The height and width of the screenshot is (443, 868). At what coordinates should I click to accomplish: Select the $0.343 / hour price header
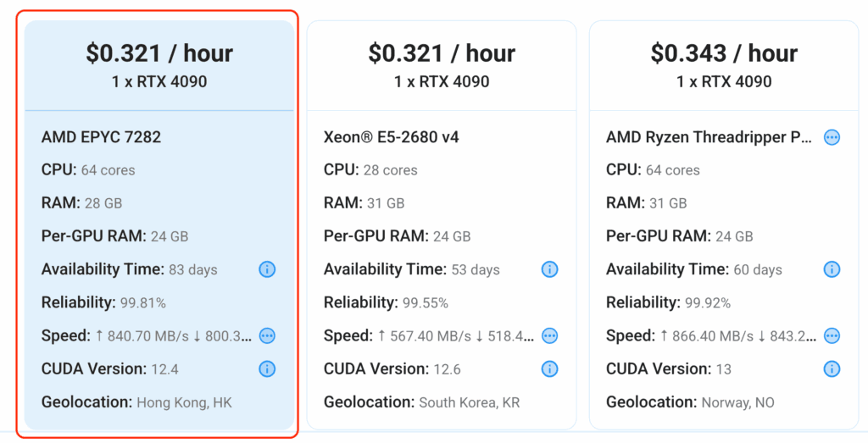coord(724,53)
